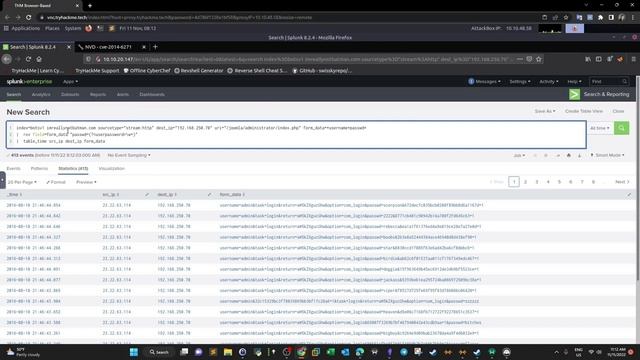Open the Analytics nav tab

click(x=41, y=94)
